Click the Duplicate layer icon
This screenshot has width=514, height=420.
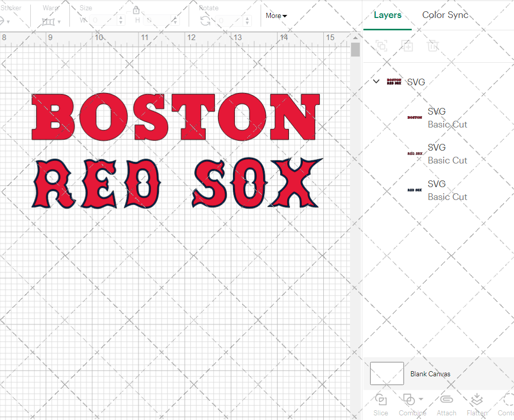pyautogui.click(x=407, y=46)
